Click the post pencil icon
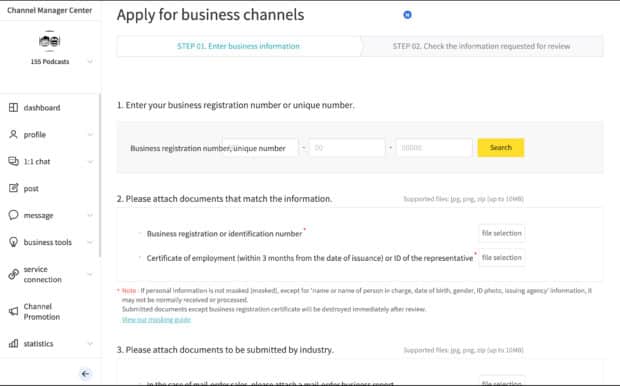This screenshot has height=386, width=620. tap(13, 188)
